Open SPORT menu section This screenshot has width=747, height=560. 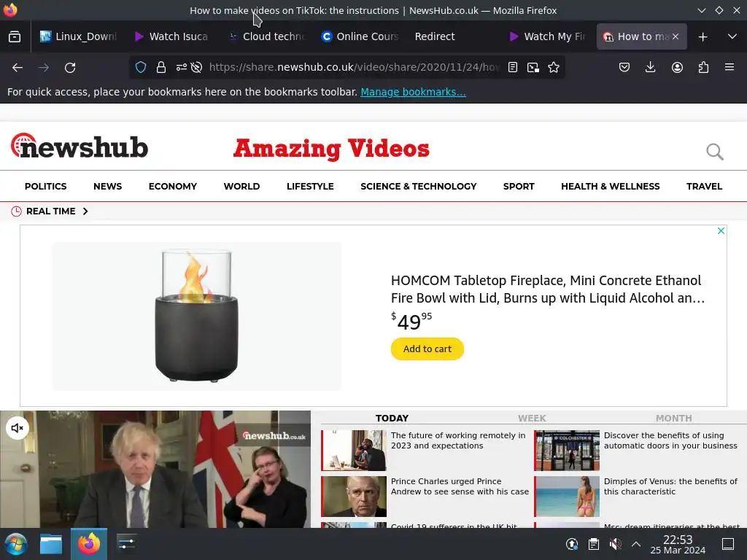coord(519,186)
